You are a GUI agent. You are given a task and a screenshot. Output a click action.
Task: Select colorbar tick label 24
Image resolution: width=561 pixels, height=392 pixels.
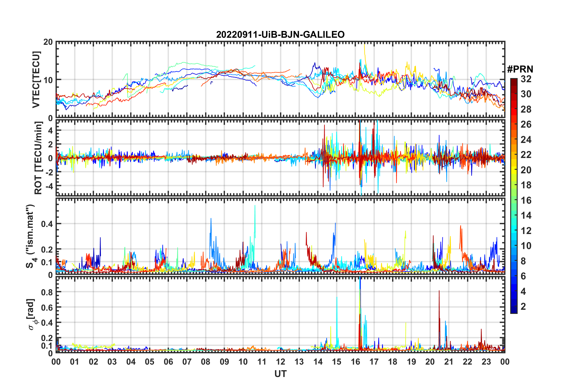526,139
